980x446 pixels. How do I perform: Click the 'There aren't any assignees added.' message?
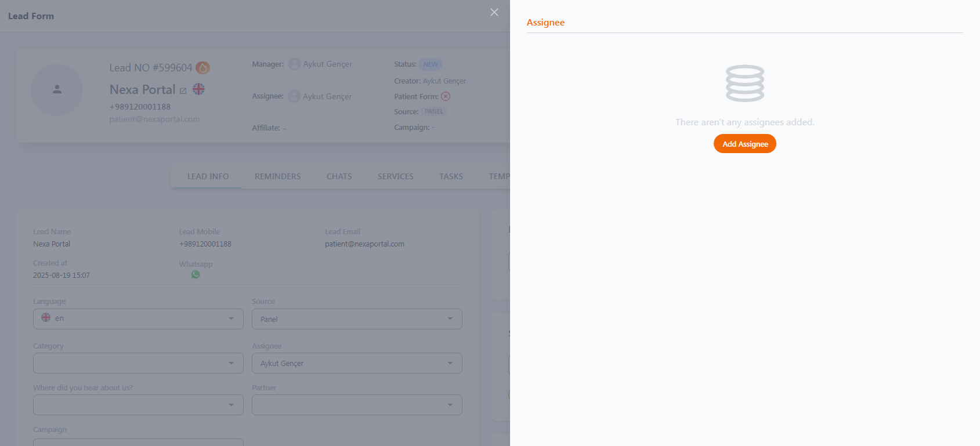click(x=744, y=122)
